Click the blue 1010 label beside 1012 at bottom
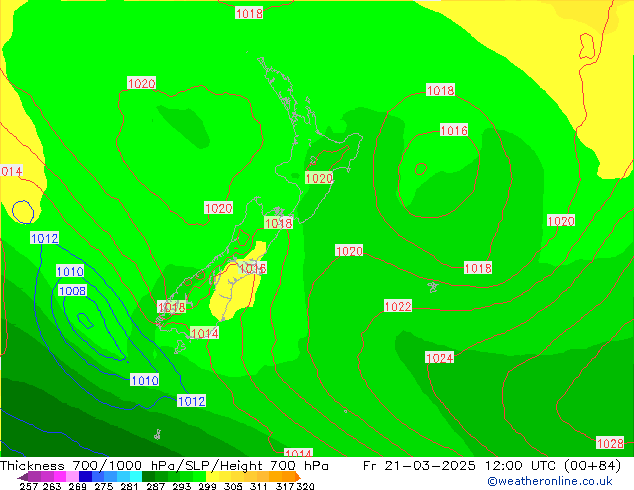This screenshot has width=634, height=490. [144, 380]
